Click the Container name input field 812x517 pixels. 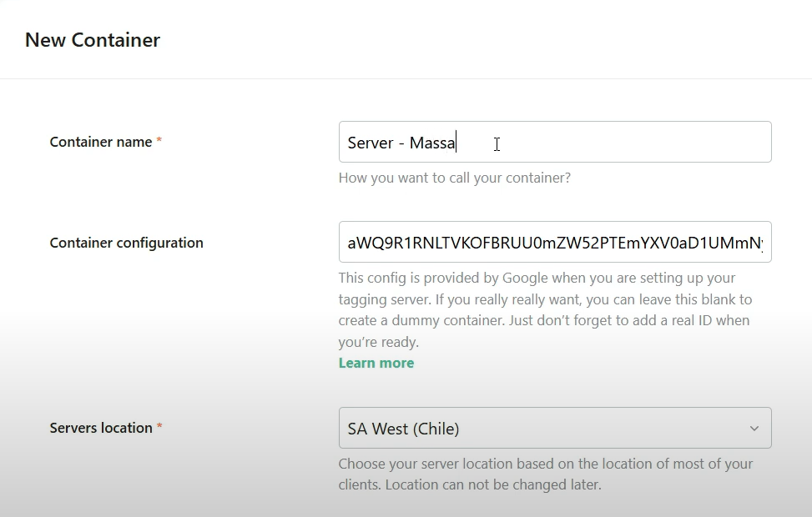[x=555, y=142]
